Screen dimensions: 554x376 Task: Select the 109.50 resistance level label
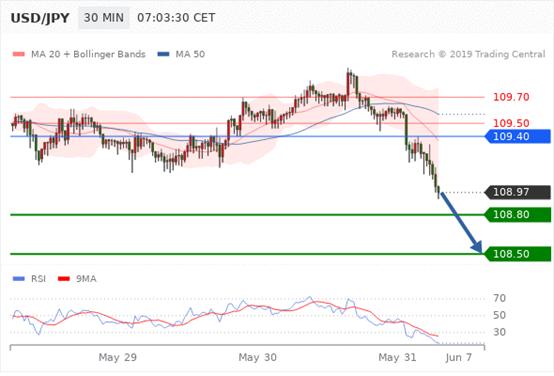click(x=511, y=123)
